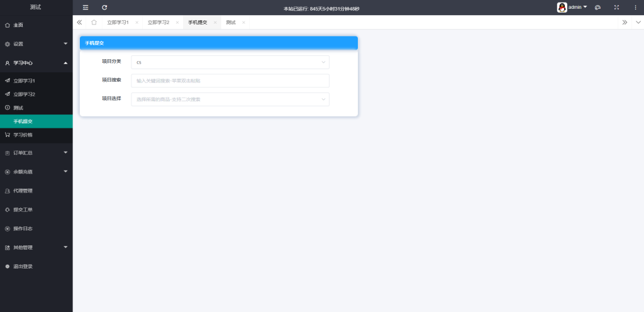Click the refresh icon in top bar

pyautogui.click(x=104, y=8)
